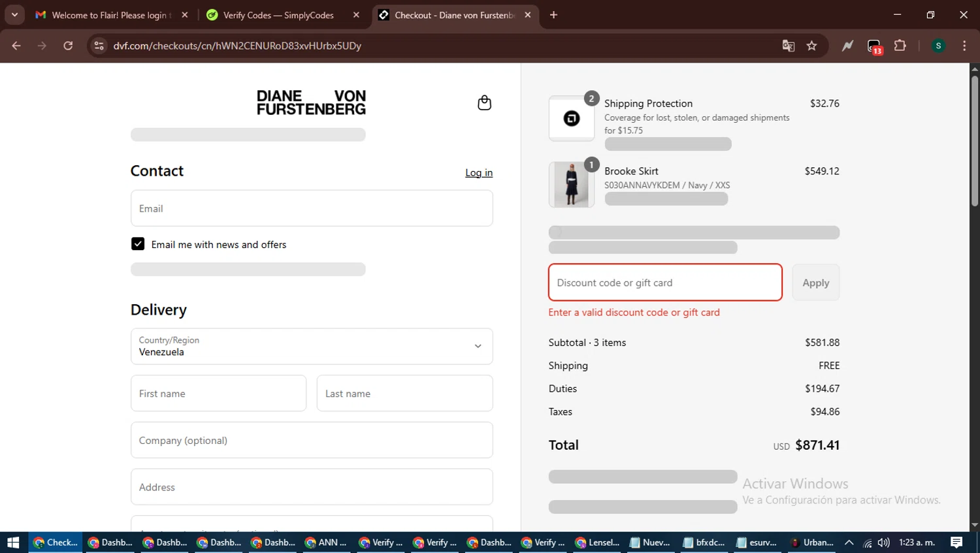Screen dimensions: 980x553
Task: Click the Taxes $94.86 value
Action: pyautogui.click(x=825, y=411)
